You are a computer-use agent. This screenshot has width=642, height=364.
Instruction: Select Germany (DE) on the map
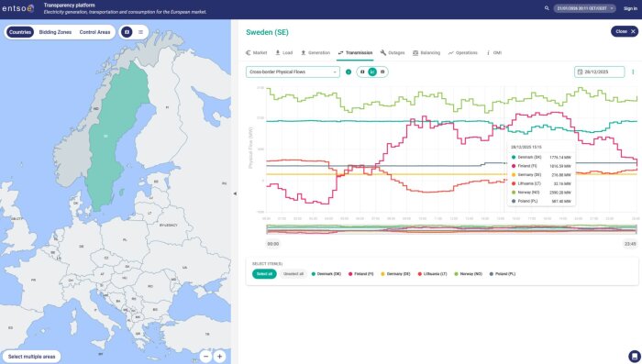pyautogui.click(x=82, y=247)
